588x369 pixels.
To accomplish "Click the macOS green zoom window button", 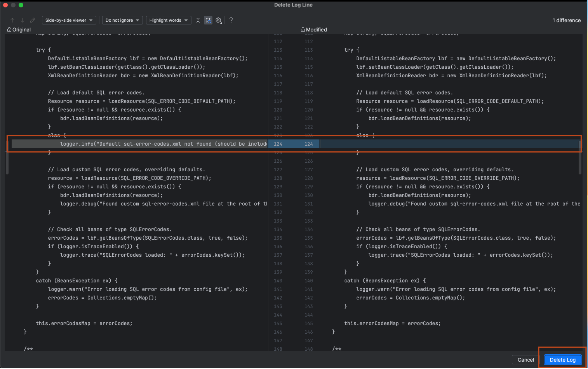I will coord(21,5).
